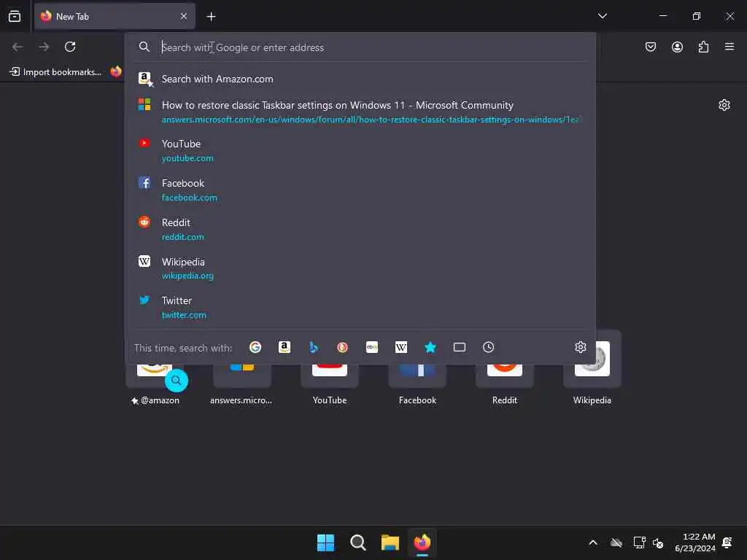This screenshot has width=747, height=560.
Task: Go back one page
Action: click(18, 47)
